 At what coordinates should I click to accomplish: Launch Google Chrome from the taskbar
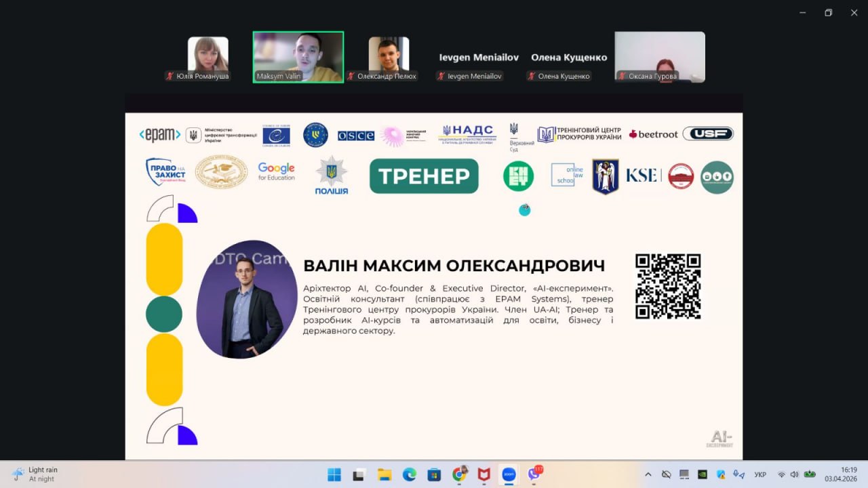460,474
